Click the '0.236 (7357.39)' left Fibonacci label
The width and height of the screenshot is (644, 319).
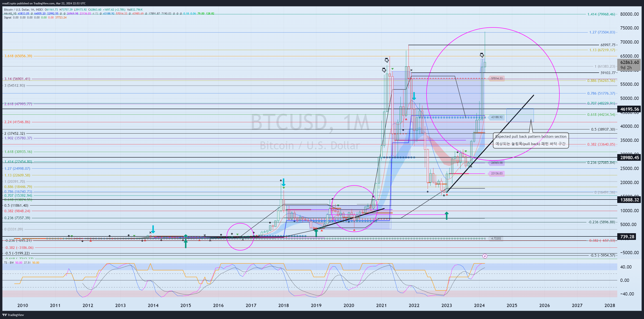tap(17, 218)
